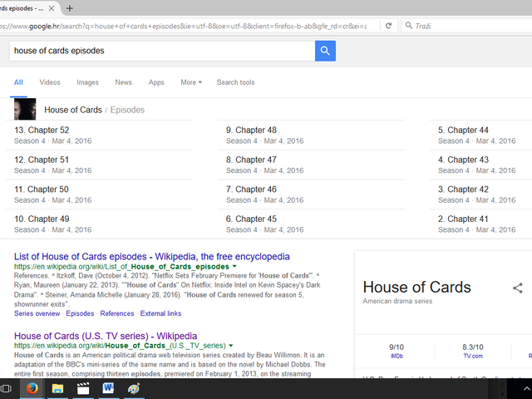Viewport: 532px width, 399px height.
Task: Switch to News results
Action: (x=124, y=82)
